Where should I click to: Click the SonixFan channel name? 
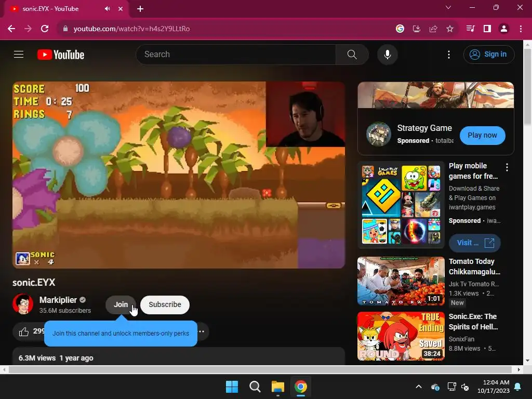click(461, 339)
